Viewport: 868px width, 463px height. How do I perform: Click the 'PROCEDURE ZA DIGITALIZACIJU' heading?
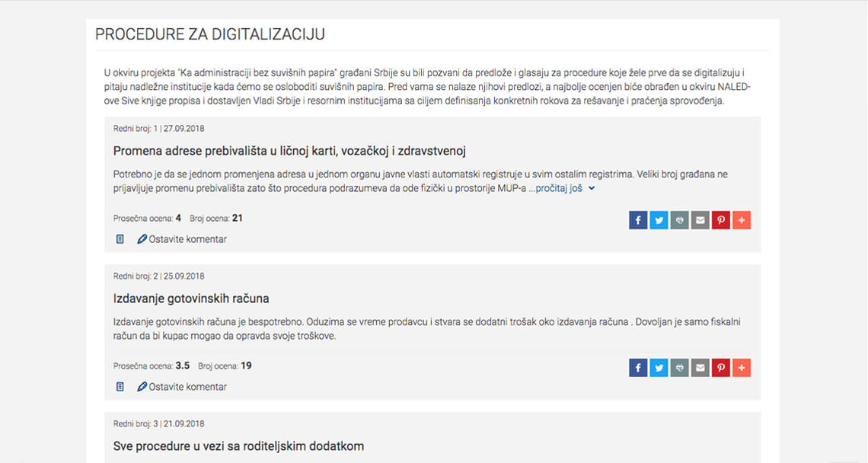pyautogui.click(x=210, y=34)
